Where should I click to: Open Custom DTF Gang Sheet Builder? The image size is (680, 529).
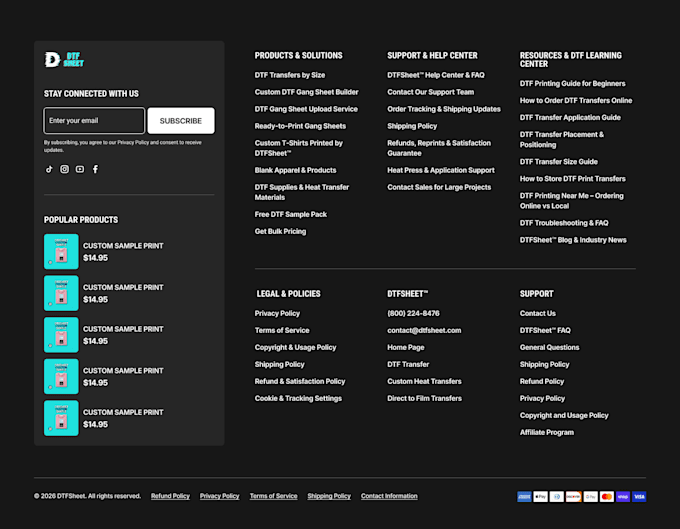click(x=307, y=92)
